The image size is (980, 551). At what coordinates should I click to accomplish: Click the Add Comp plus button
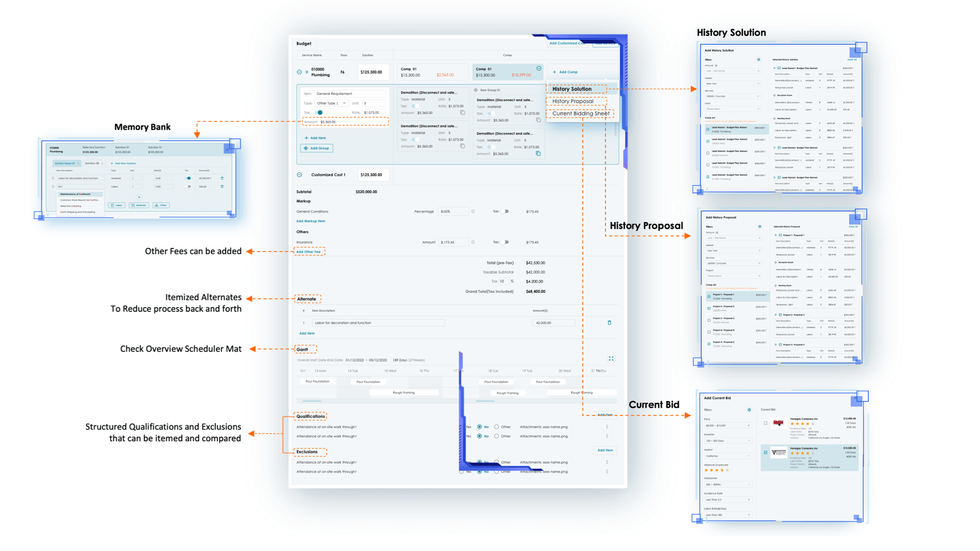[x=555, y=72]
